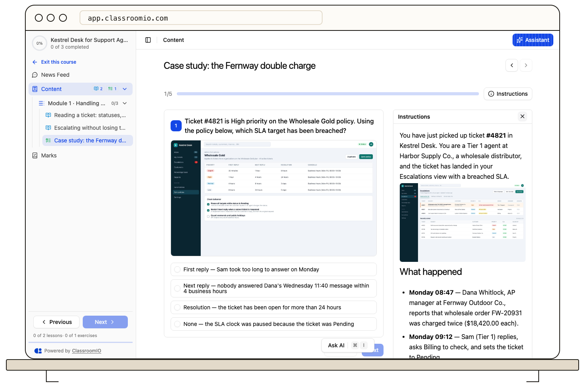Click the Instructions button
The height and width of the screenshot is (392, 585).
click(508, 94)
